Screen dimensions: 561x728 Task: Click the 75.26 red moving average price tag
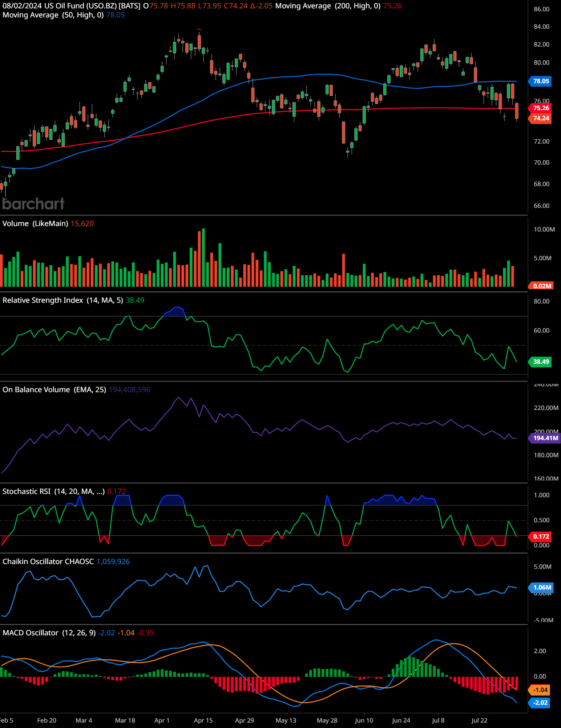(x=540, y=108)
